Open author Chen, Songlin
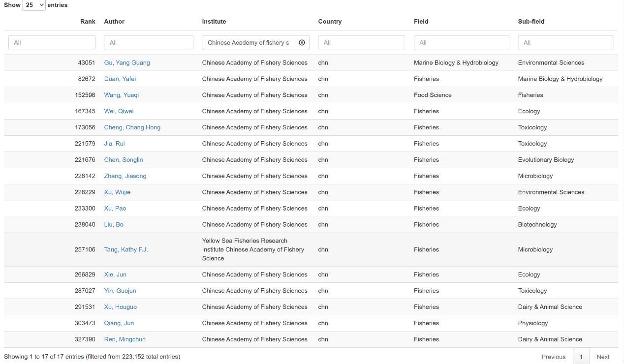This screenshot has width=624, height=364. click(x=124, y=160)
